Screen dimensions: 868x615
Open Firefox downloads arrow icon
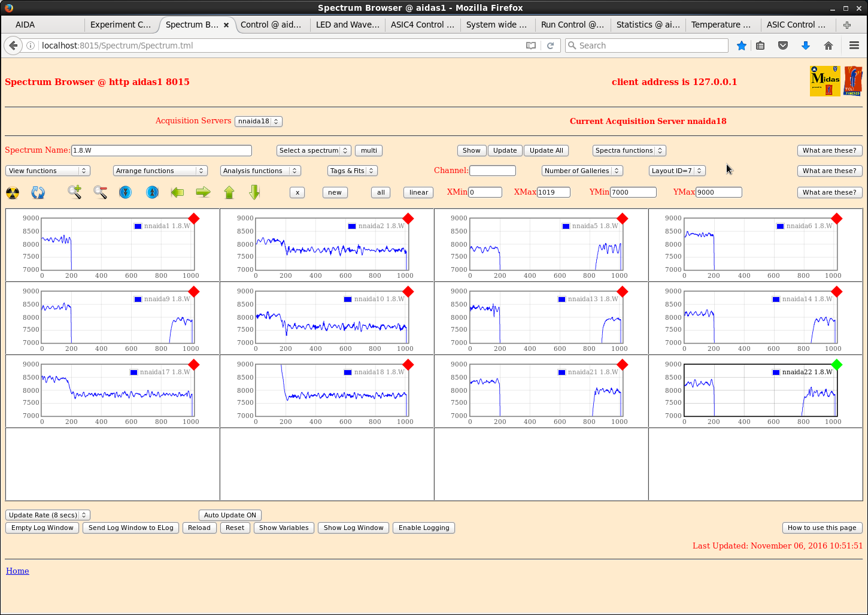(x=806, y=46)
